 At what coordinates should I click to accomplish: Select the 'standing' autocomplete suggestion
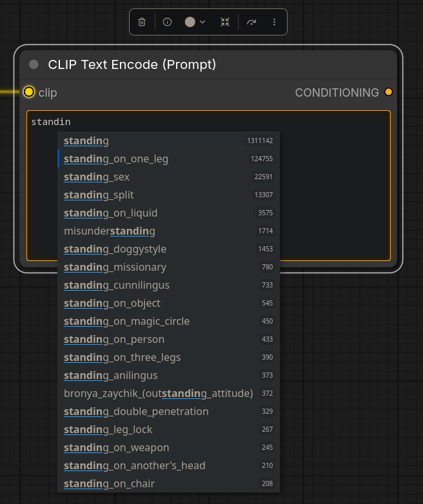[168, 141]
